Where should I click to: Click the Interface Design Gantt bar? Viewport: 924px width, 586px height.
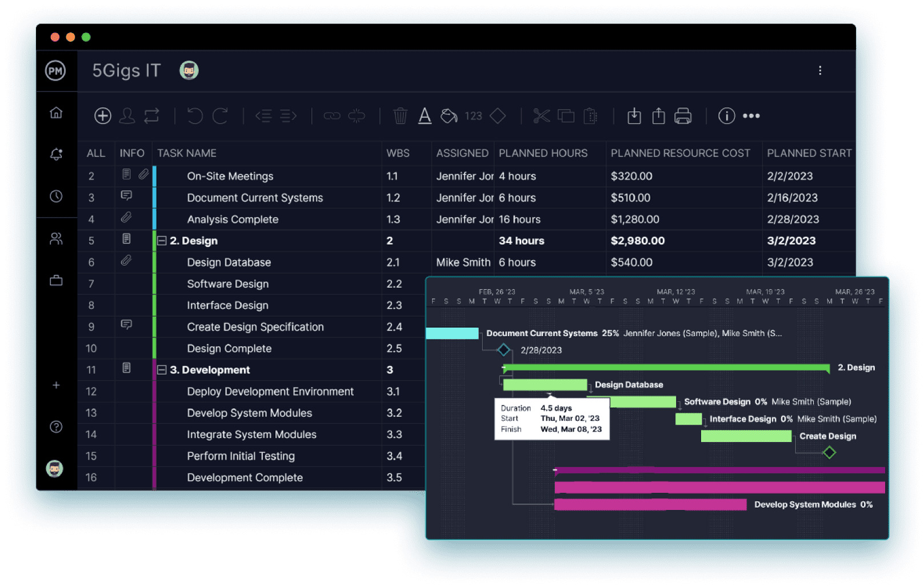[688, 419]
